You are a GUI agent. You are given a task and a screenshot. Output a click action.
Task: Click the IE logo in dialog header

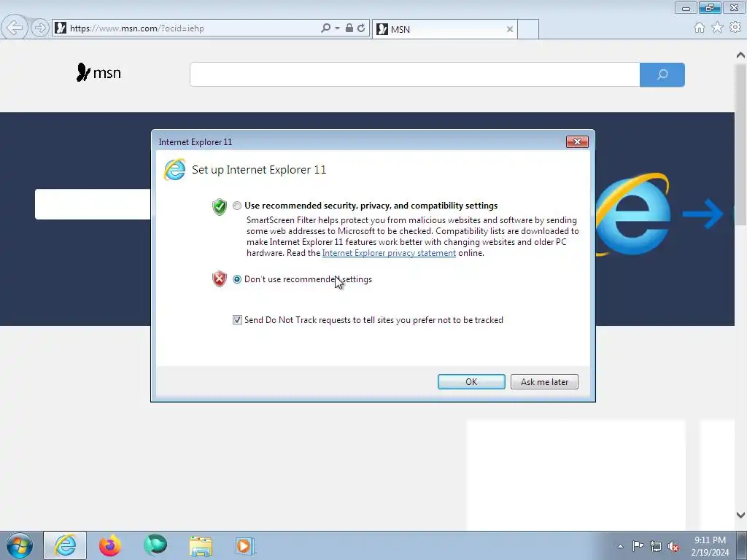[174, 169]
